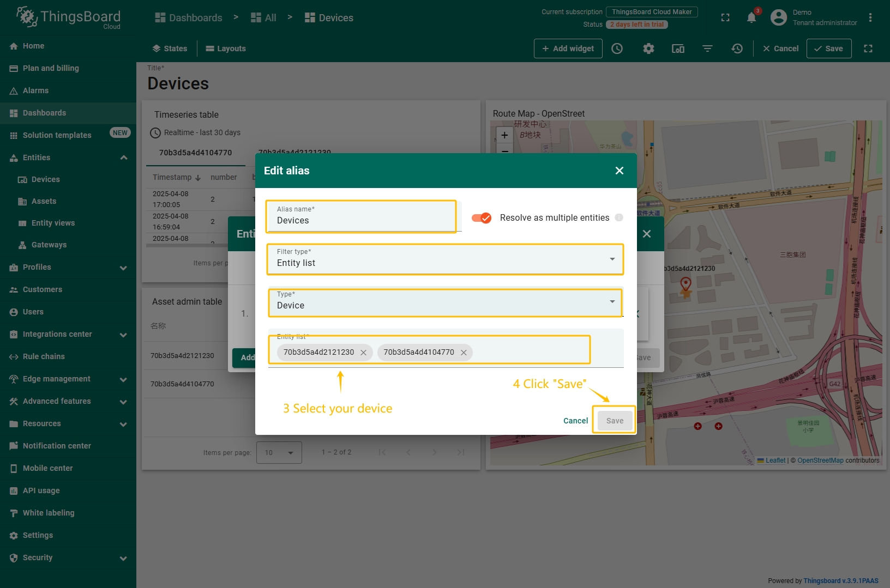Go to Alarms in sidebar
Viewport: 890px width, 588px height.
coord(35,90)
